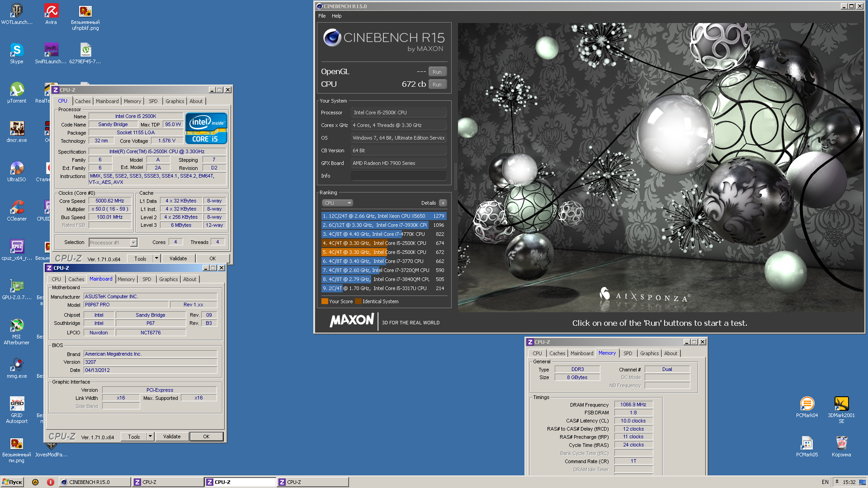Switch to CINEBENCH R15.0 taskbar button

point(95,482)
